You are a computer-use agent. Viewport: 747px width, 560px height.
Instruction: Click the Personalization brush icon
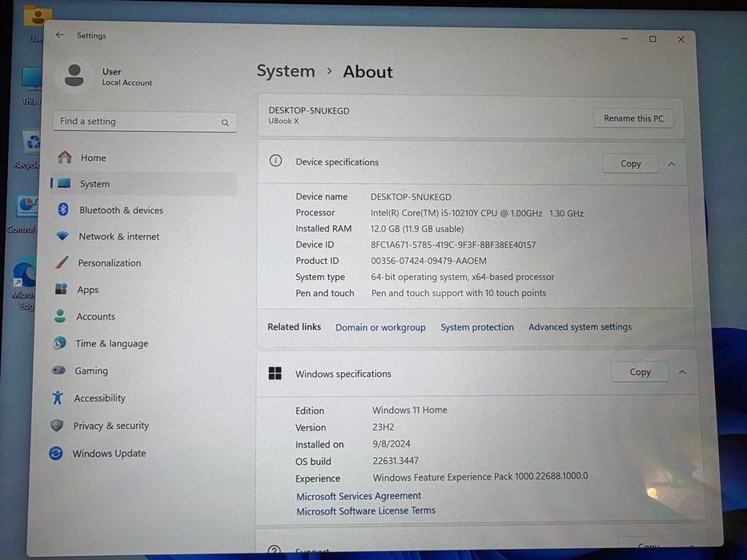(62, 262)
